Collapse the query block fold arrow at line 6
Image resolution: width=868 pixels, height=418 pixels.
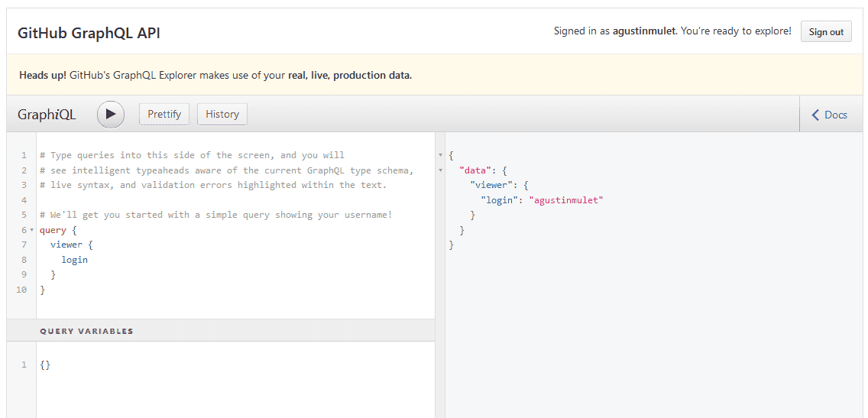tap(31, 230)
